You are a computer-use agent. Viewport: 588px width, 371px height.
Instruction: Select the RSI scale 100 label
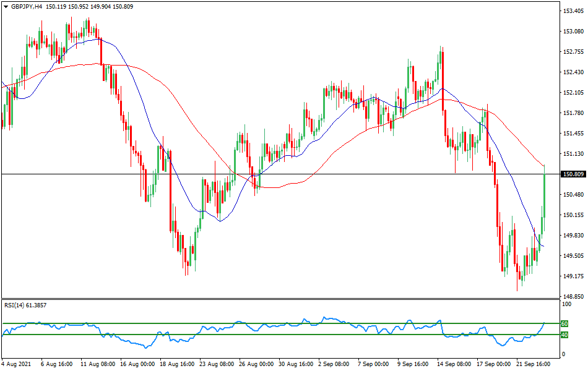click(566, 305)
